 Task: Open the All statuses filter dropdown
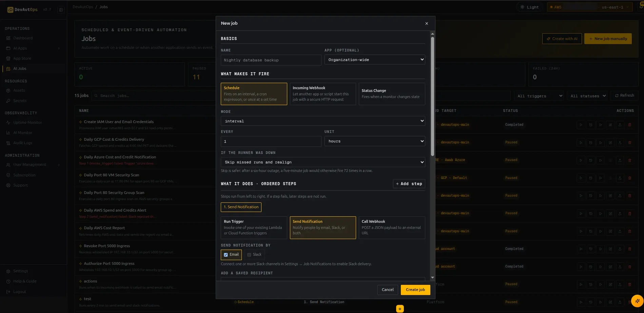click(587, 96)
